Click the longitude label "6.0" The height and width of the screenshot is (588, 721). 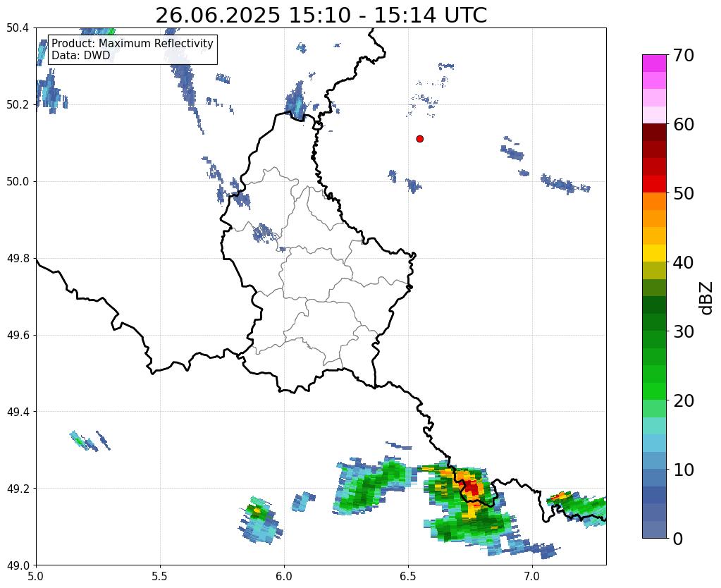pos(284,575)
